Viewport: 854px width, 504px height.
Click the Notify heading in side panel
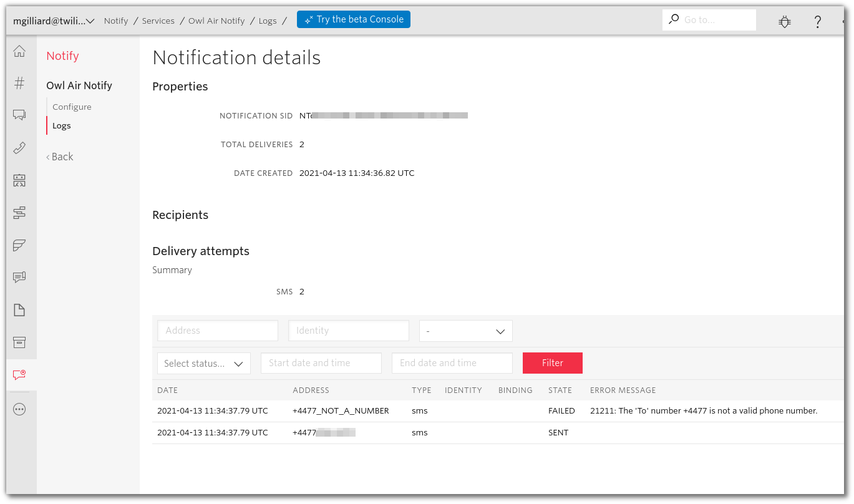point(62,56)
